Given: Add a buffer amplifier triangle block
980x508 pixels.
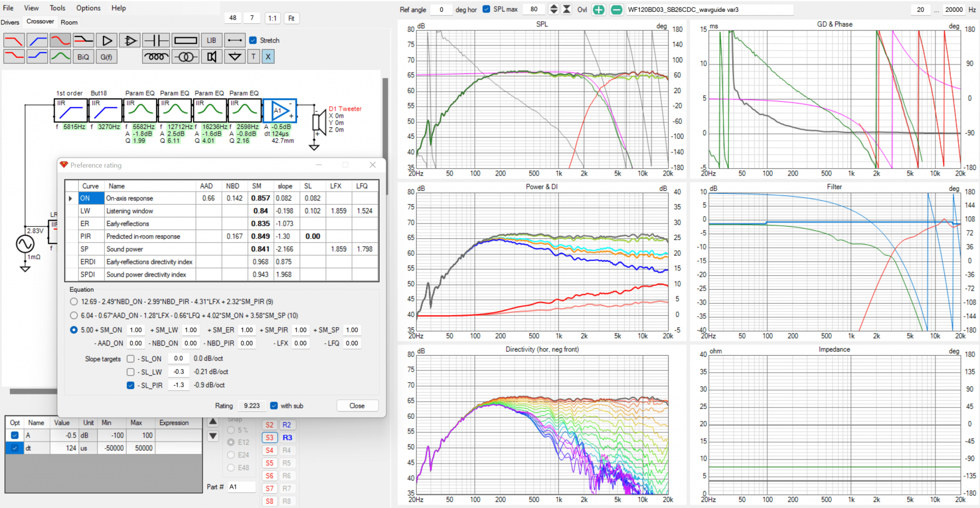Looking at the screenshot, I should [x=107, y=40].
